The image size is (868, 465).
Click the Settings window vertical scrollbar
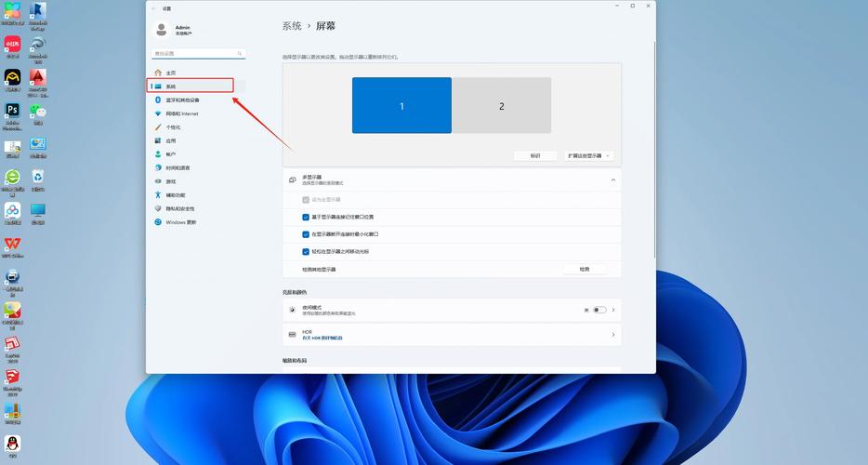[654, 150]
